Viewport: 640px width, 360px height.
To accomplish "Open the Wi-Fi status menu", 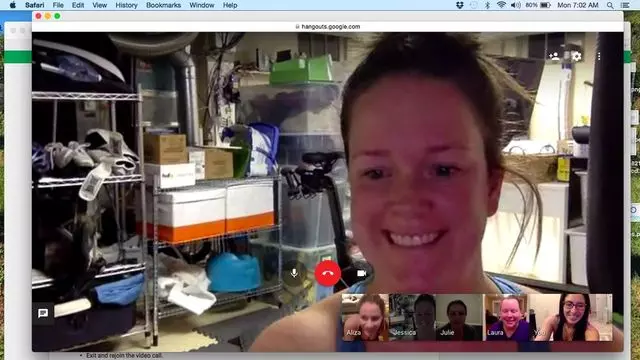I will click(x=501, y=5).
